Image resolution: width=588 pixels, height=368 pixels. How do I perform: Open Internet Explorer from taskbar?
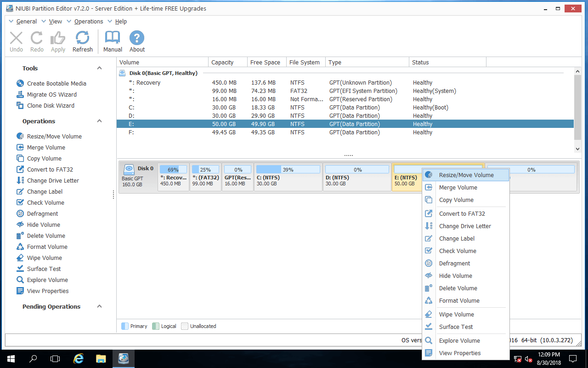pyautogui.click(x=79, y=358)
